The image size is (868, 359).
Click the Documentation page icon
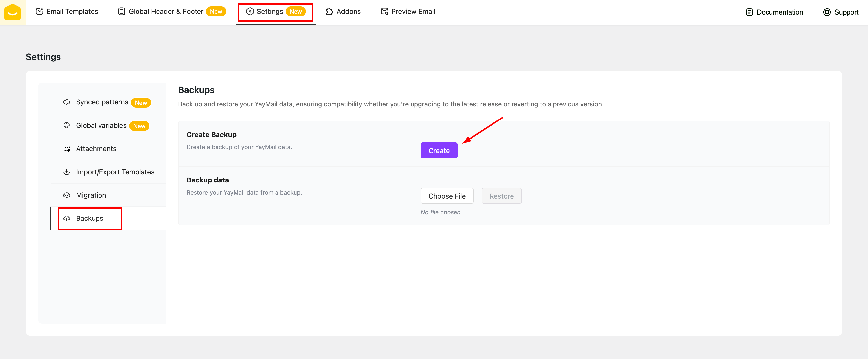coord(749,12)
